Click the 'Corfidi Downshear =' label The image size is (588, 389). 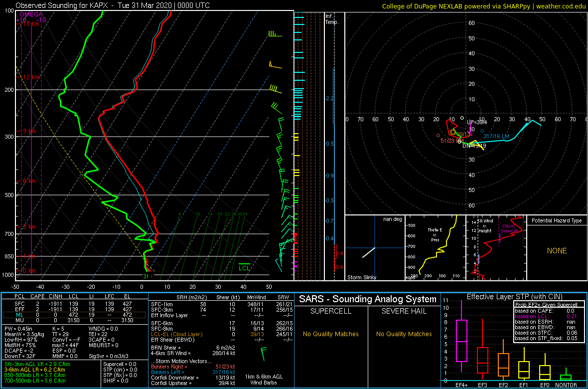coord(174,378)
